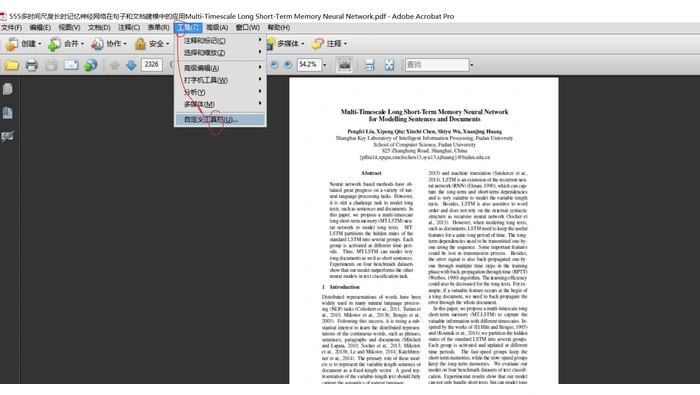Click the Email envelope icon

(71, 65)
